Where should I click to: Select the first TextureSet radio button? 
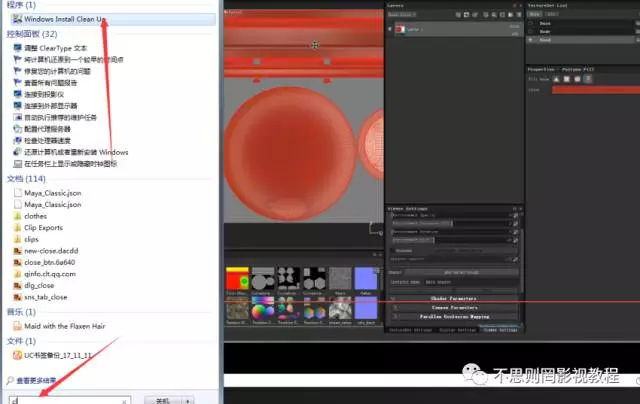tap(531, 23)
